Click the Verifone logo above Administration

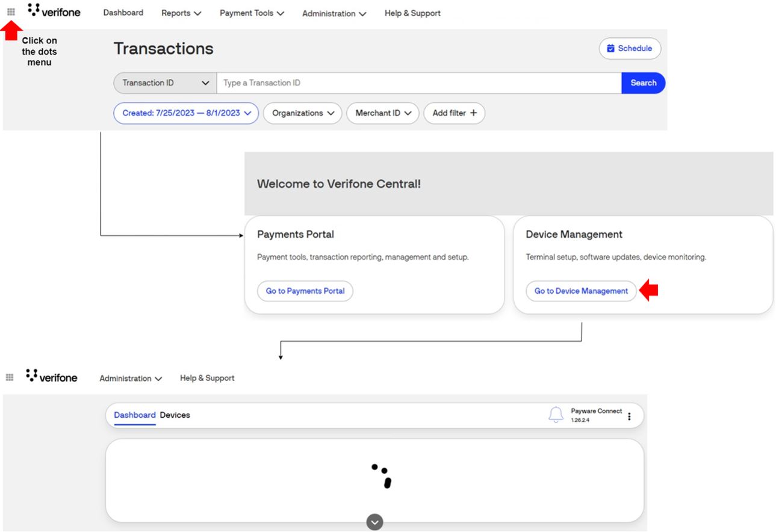click(51, 377)
